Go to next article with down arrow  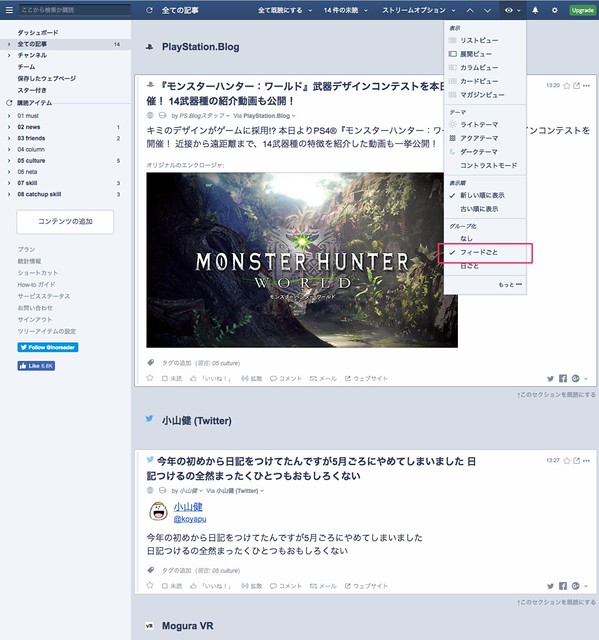click(487, 10)
